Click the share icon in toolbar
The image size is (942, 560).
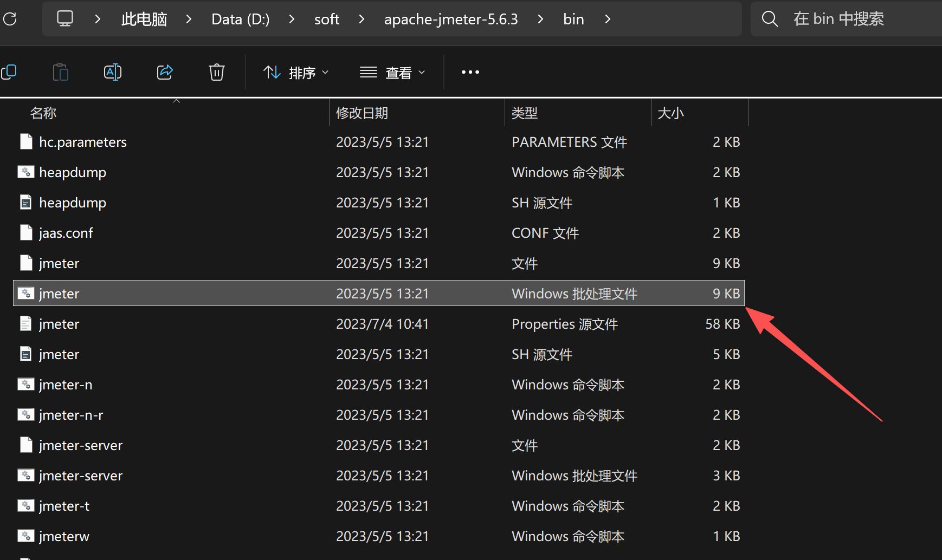[165, 72]
